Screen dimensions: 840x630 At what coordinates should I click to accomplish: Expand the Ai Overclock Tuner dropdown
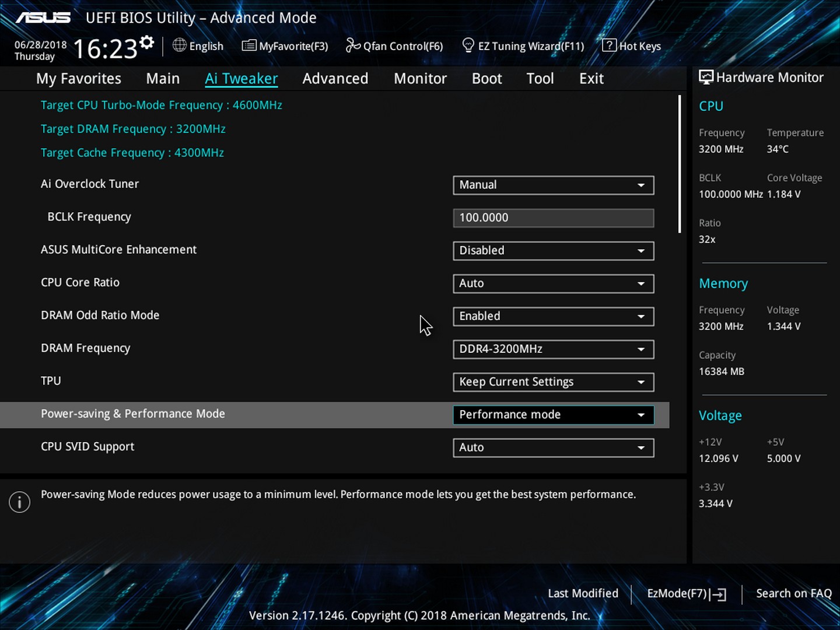click(x=553, y=185)
